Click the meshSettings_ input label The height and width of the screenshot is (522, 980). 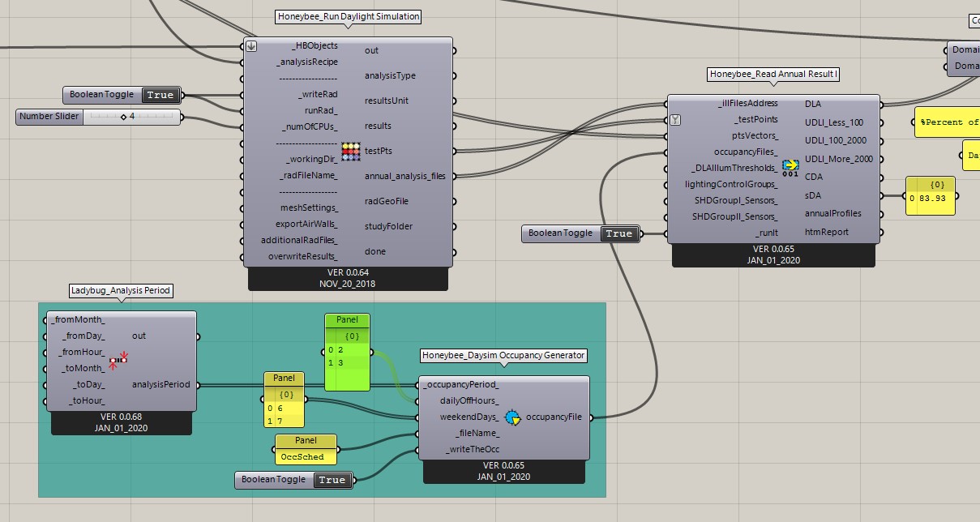tap(309, 208)
